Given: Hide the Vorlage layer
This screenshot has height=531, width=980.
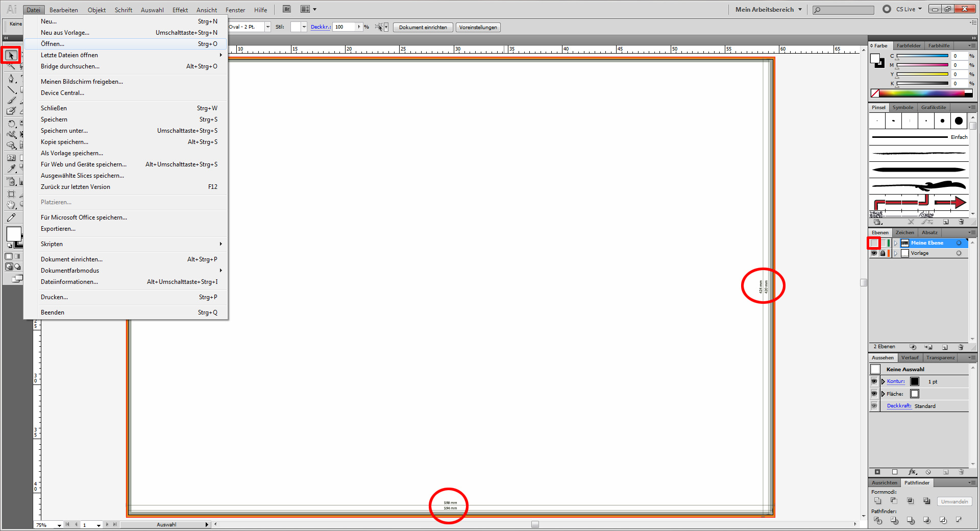Looking at the screenshot, I should [874, 253].
